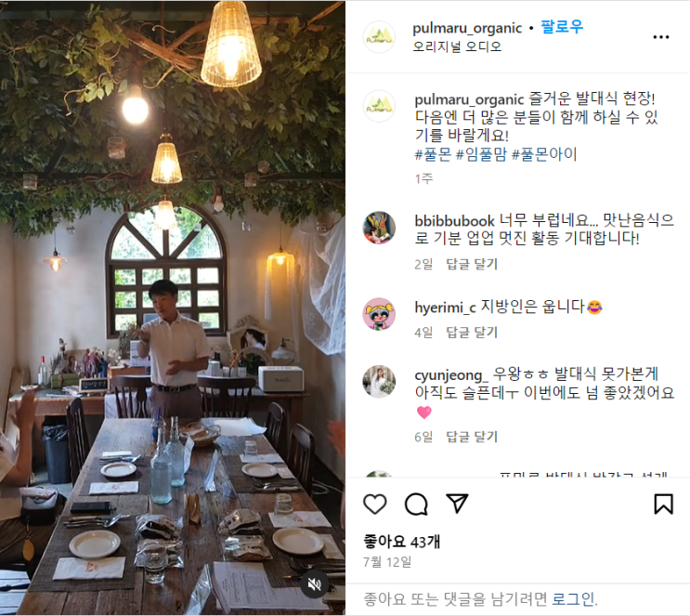This screenshot has height=616, width=690.
Task: Open hyerimi_c commenter avatar
Action: pyautogui.click(x=379, y=314)
